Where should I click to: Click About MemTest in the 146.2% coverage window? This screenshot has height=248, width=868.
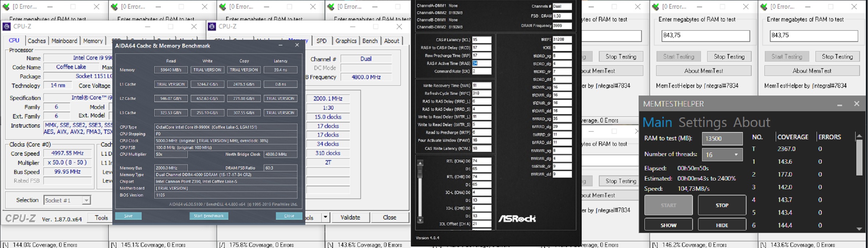(704, 71)
